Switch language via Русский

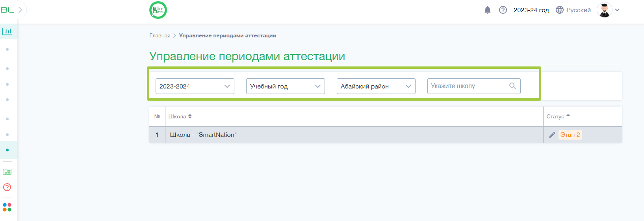(x=578, y=10)
